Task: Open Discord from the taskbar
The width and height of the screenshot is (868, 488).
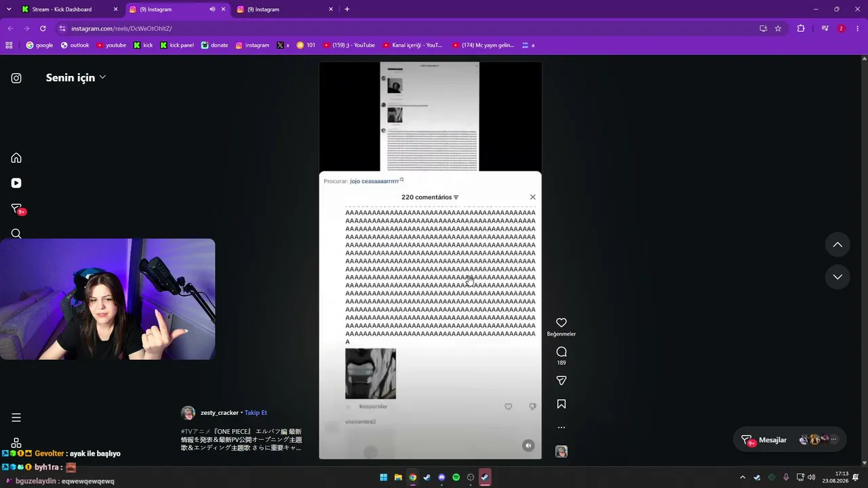Action: point(441,477)
